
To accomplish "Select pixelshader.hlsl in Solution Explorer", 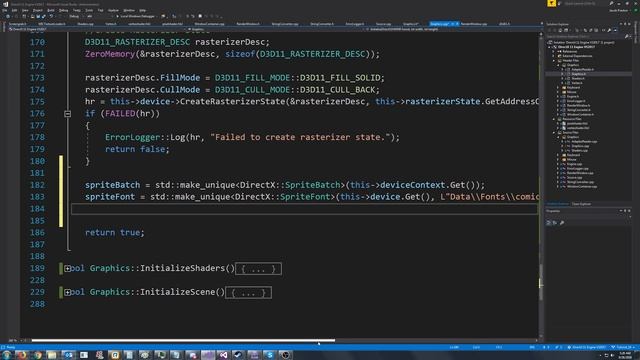I will pyautogui.click(x=577, y=123).
